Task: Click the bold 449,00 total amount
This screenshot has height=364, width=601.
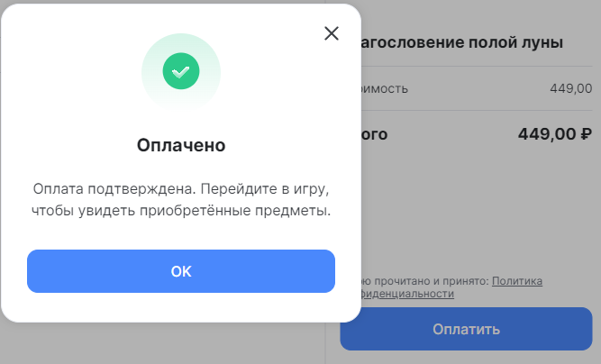Action: coord(547,135)
